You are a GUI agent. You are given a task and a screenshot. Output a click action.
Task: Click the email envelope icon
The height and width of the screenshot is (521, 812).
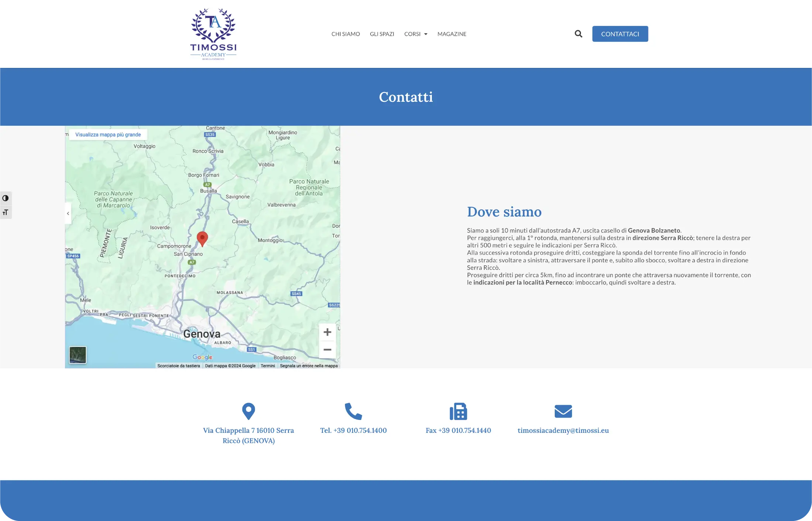(563, 411)
